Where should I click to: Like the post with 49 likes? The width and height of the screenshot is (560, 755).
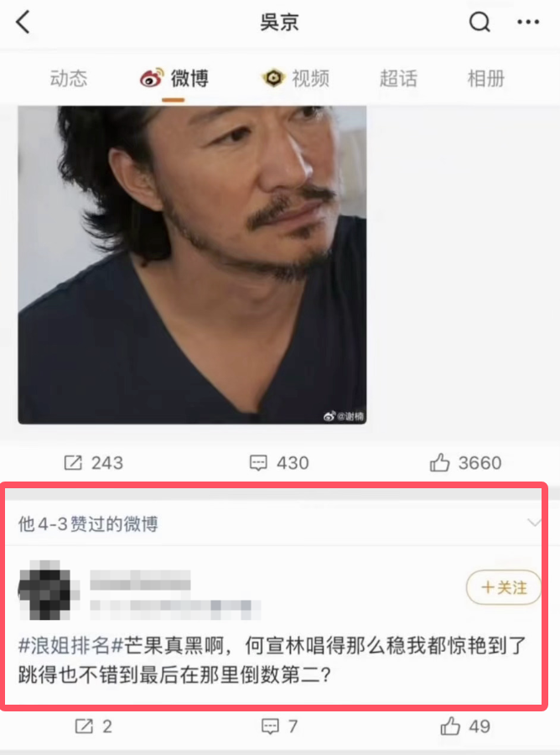click(x=465, y=726)
